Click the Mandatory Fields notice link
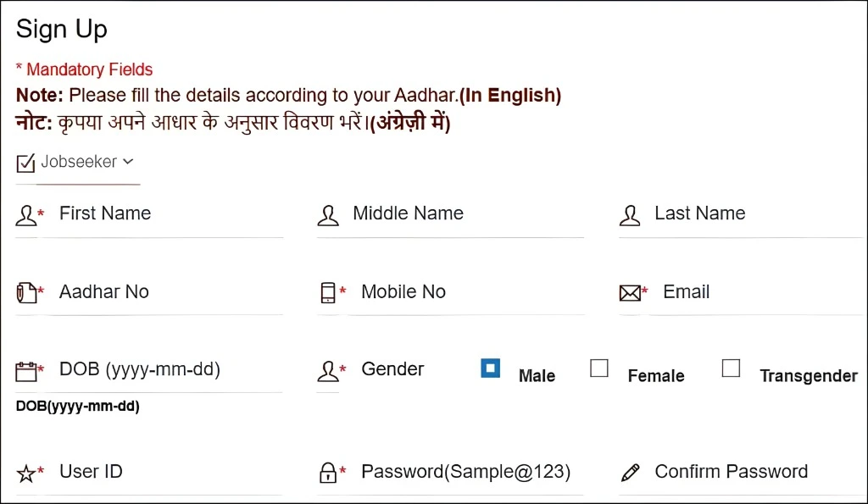The image size is (868, 504). click(85, 69)
